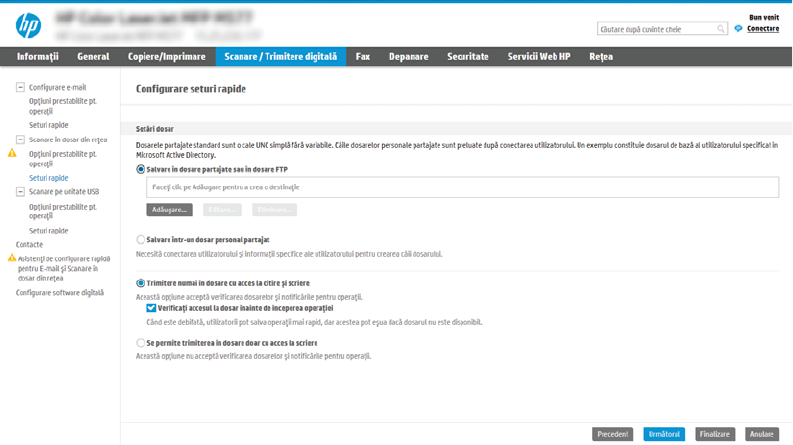Click the search magnifier icon
Viewport: 793px width, 445px height.
[720, 29]
